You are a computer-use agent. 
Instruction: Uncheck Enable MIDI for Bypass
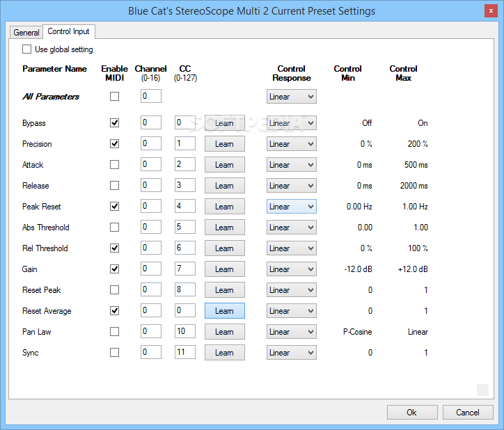click(x=114, y=122)
